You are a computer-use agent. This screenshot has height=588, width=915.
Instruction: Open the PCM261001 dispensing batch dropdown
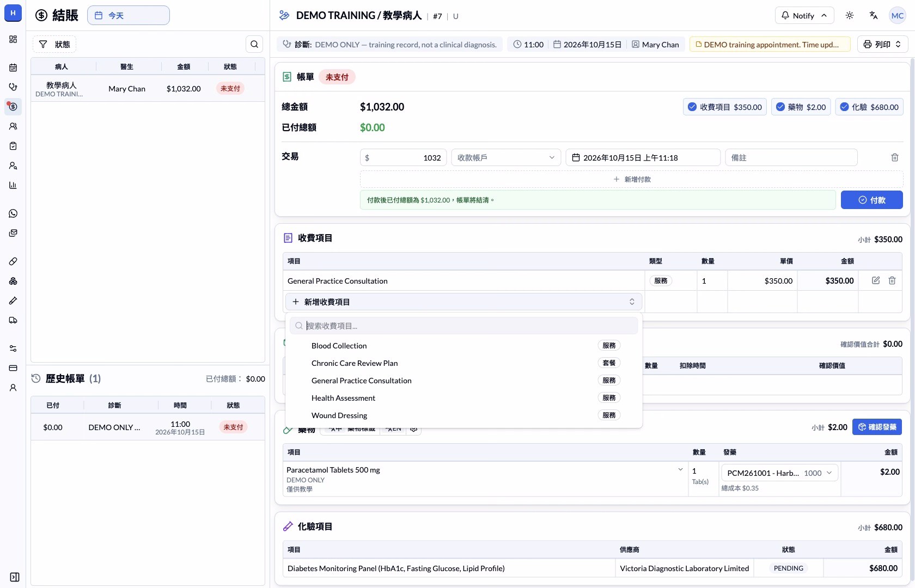(x=779, y=473)
